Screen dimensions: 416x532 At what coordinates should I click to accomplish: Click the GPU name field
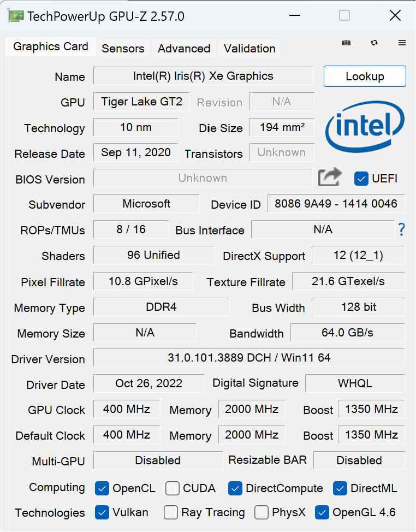tap(203, 76)
